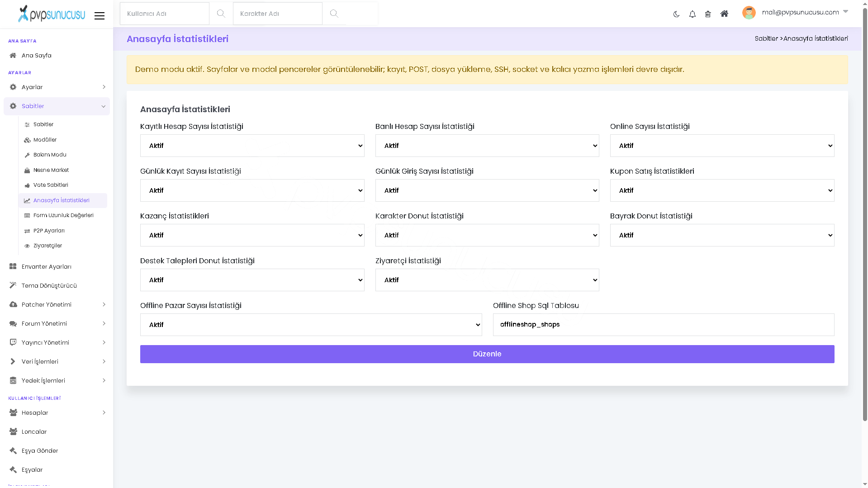Expand the Patcher Yönetimi menu
868x488 pixels.
click(57, 304)
